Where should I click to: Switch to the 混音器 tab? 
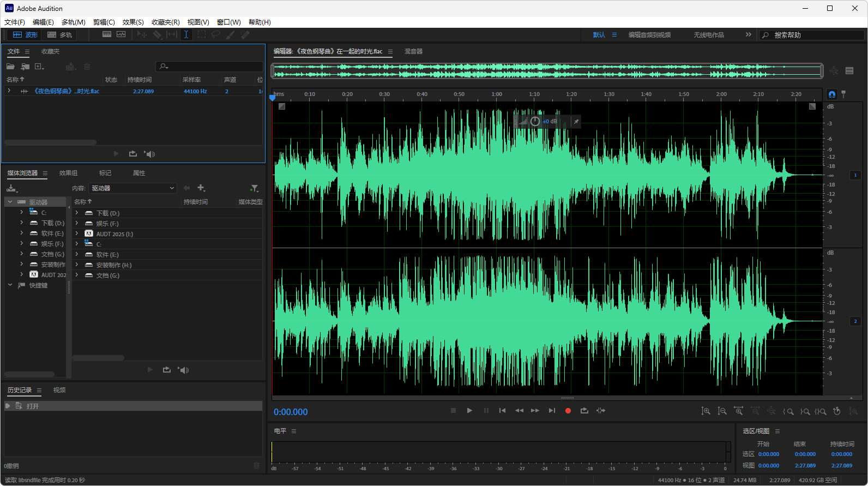coord(413,51)
